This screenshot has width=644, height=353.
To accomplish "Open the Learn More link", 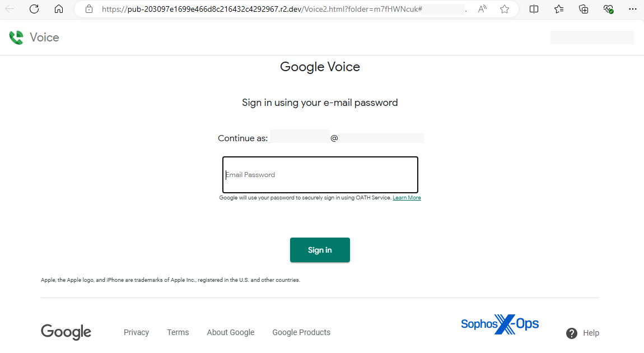I will 407,198.
